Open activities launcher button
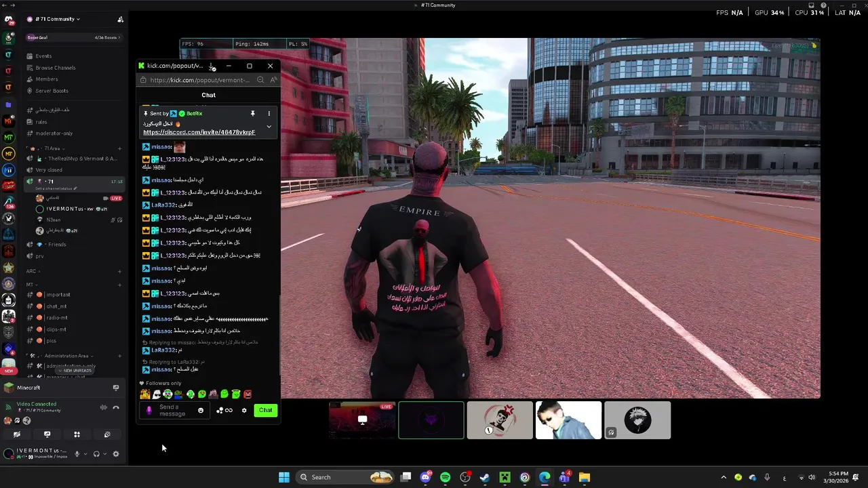Image resolution: width=868 pixels, height=488 pixels. 77,434
